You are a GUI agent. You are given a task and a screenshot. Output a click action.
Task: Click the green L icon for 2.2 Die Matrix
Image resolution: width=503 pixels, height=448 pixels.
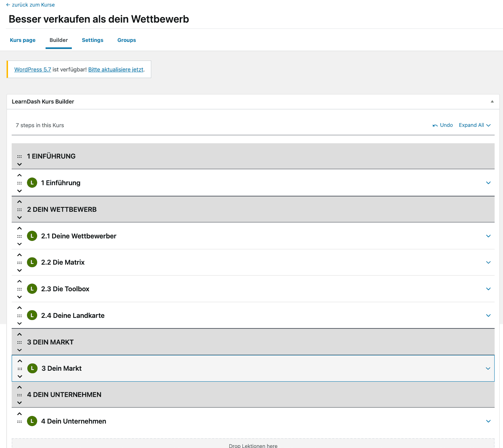coord(32,262)
